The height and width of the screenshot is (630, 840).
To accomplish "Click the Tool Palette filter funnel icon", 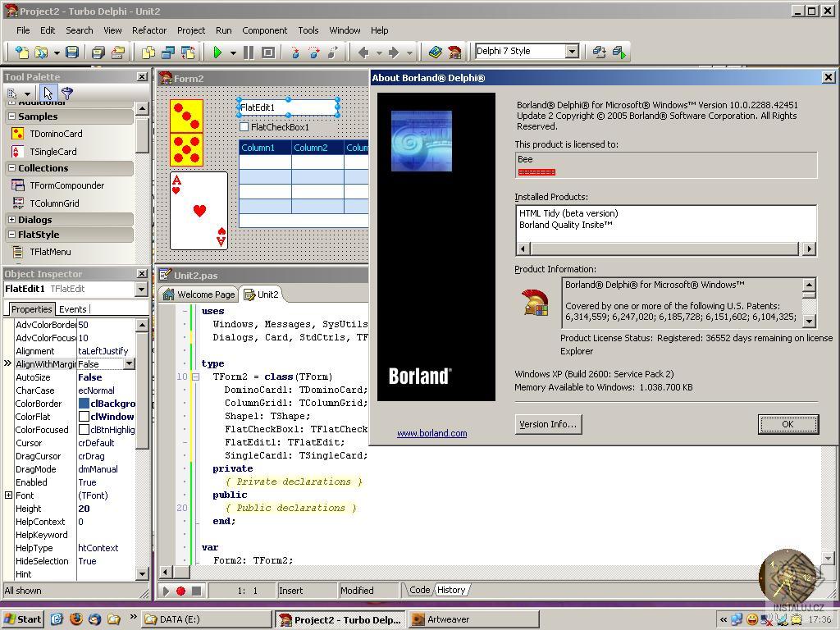I will pyautogui.click(x=67, y=94).
